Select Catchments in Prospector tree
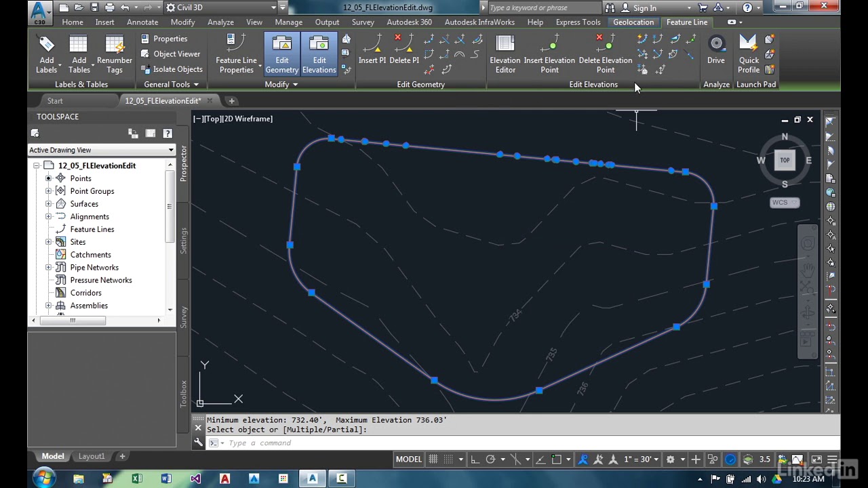 coord(90,255)
